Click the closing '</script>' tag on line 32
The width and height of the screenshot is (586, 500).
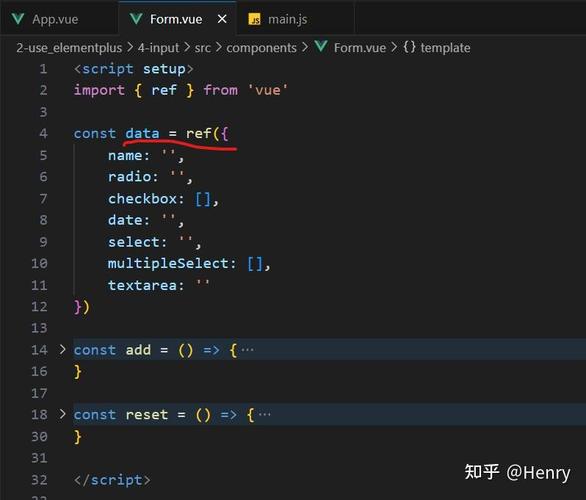112,480
